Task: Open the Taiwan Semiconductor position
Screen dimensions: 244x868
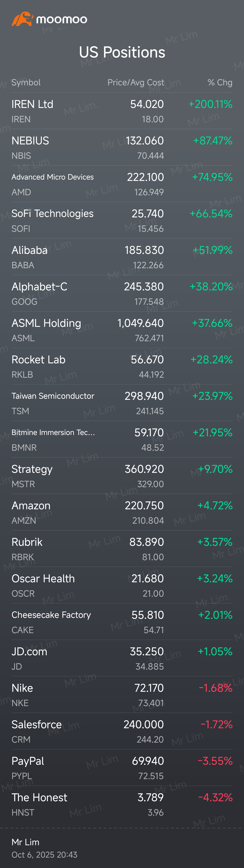Action: (122, 403)
